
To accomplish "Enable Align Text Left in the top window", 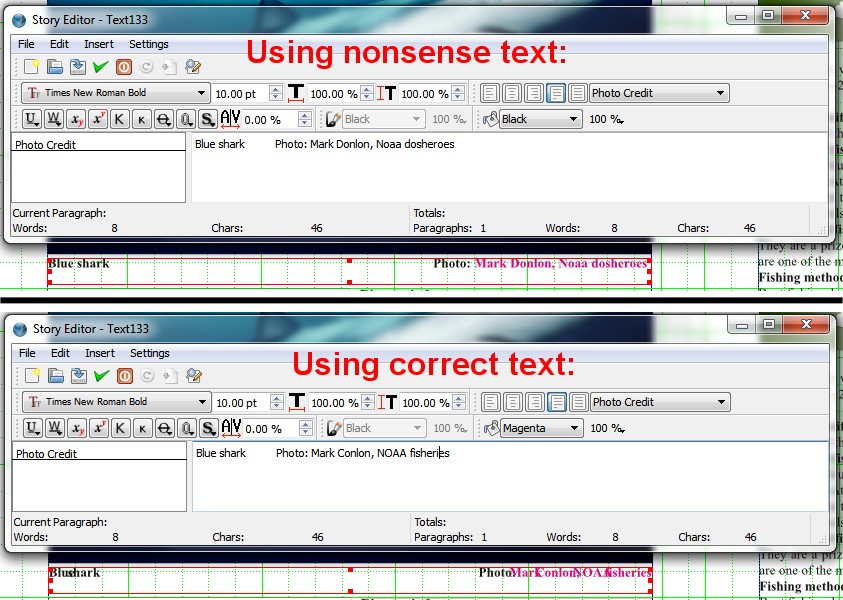I will [x=490, y=93].
